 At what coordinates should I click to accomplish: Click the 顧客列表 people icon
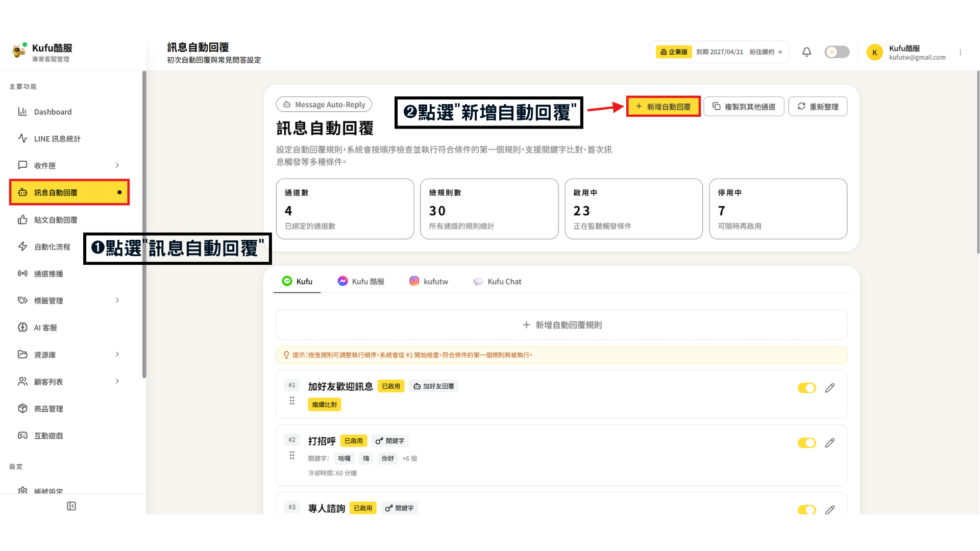click(22, 382)
